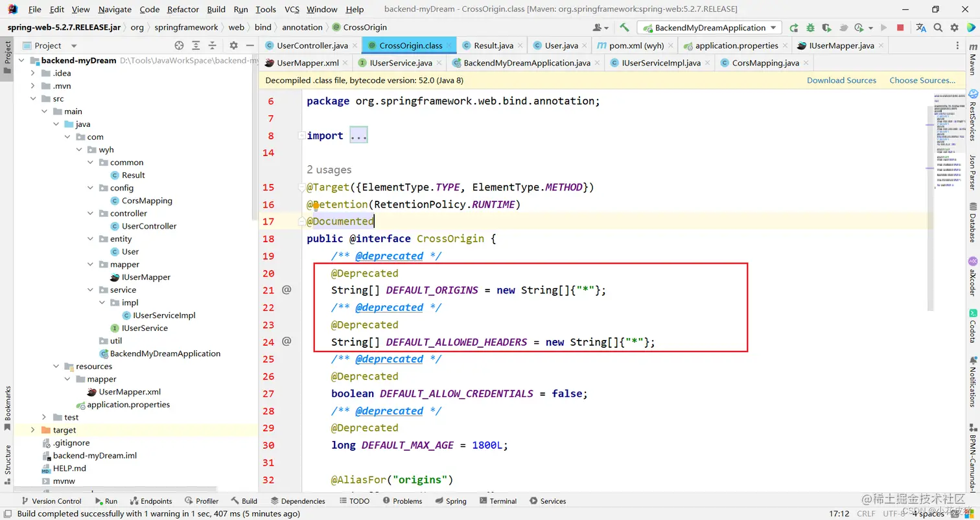The height and width of the screenshot is (520, 980).
Task: Collapse the service package
Action: pos(91,290)
